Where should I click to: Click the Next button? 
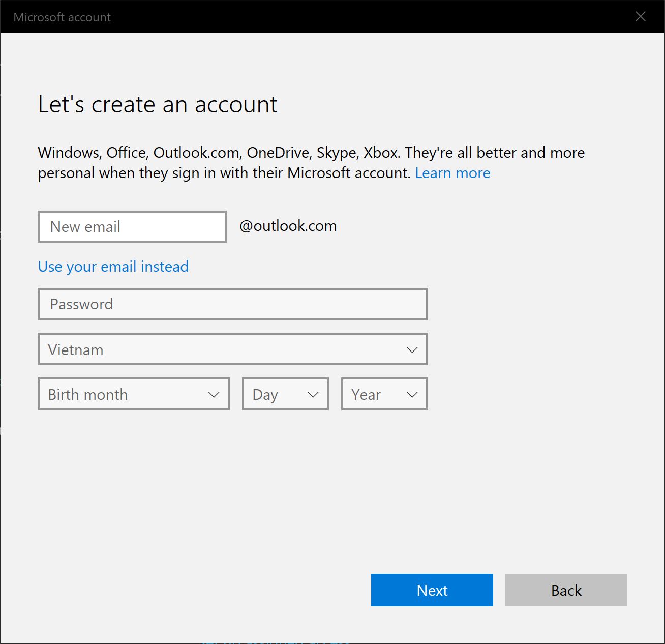pos(432,590)
